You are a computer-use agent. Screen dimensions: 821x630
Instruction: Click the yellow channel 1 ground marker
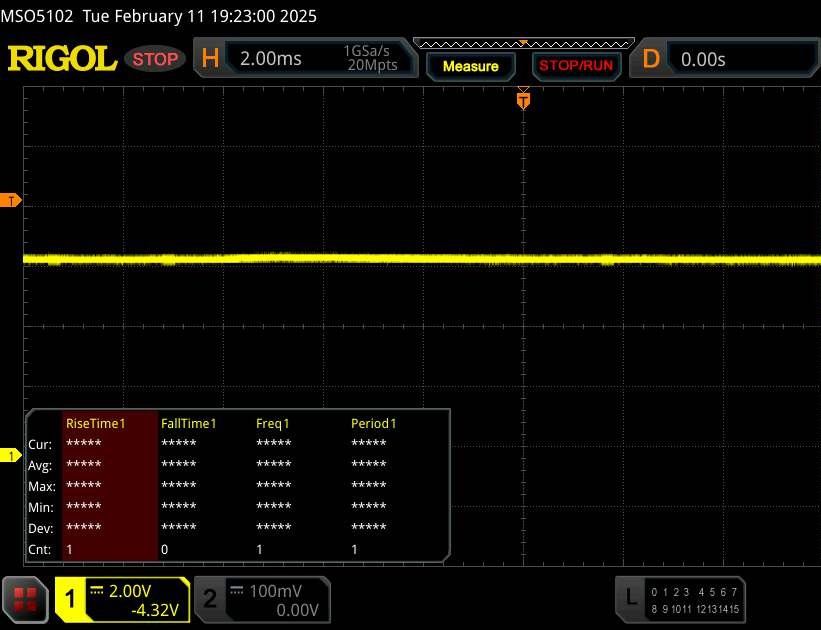pos(11,456)
